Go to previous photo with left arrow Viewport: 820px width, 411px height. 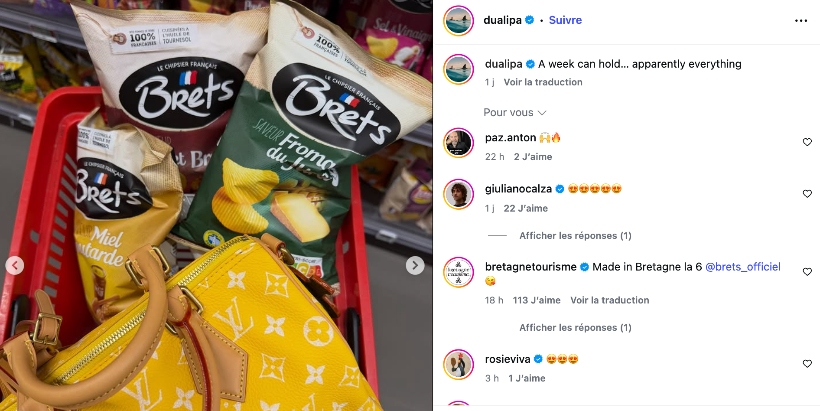(x=15, y=266)
